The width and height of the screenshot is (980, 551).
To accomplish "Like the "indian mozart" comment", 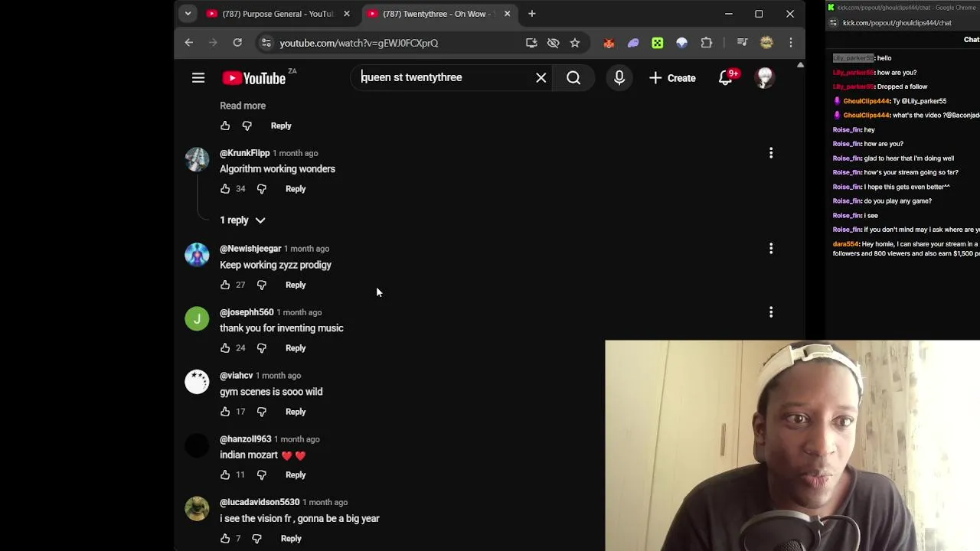I will click(x=225, y=475).
